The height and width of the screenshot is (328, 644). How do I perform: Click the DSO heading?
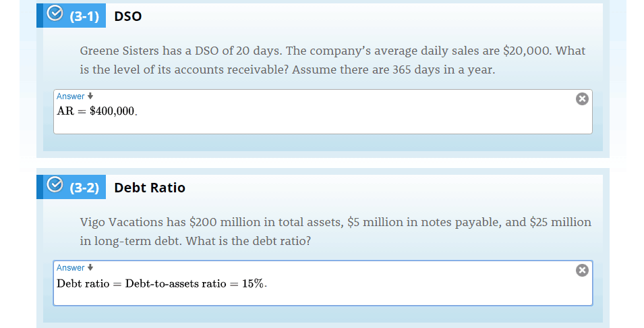coord(127,16)
